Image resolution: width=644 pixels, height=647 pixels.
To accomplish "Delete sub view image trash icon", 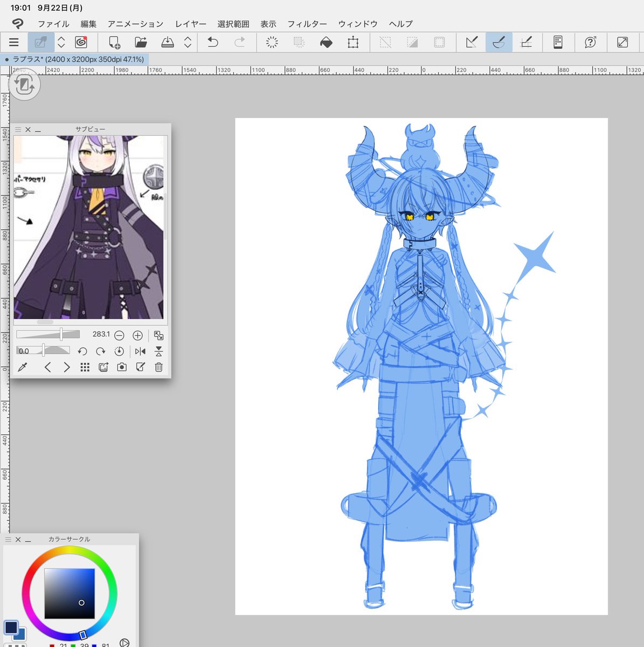I will pos(158,367).
